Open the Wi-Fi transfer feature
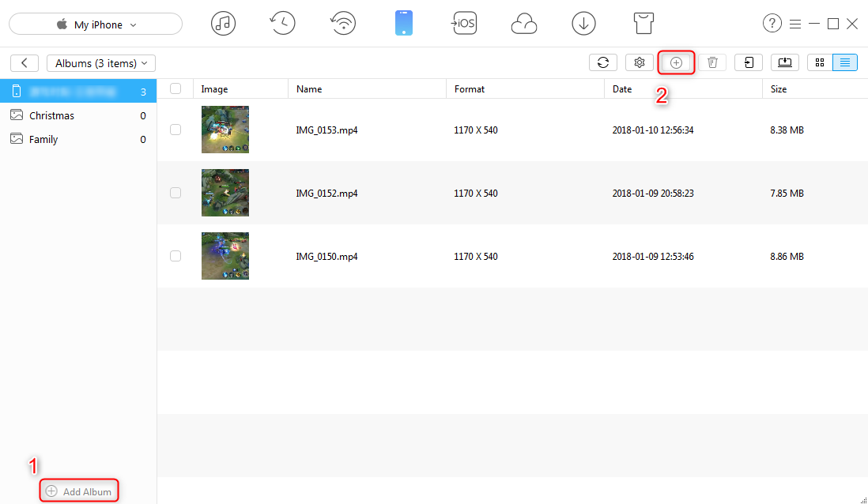Viewport: 868px width, 504px height. [x=343, y=23]
